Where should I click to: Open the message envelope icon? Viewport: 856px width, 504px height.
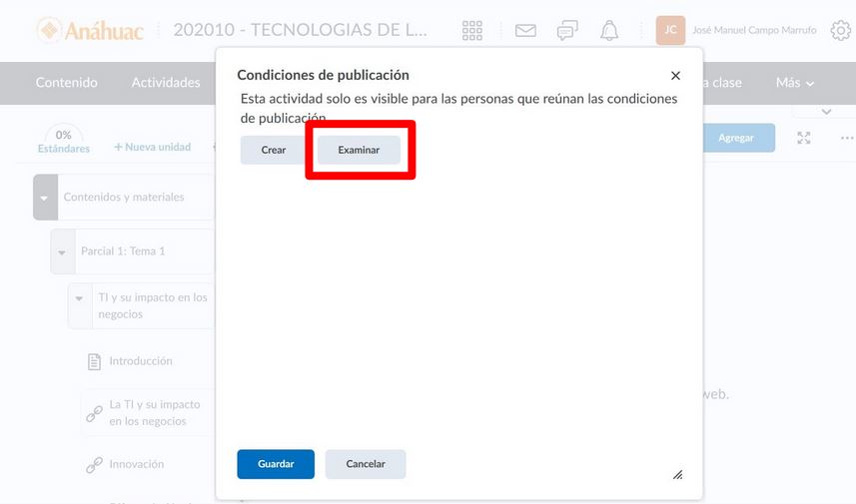pos(525,30)
